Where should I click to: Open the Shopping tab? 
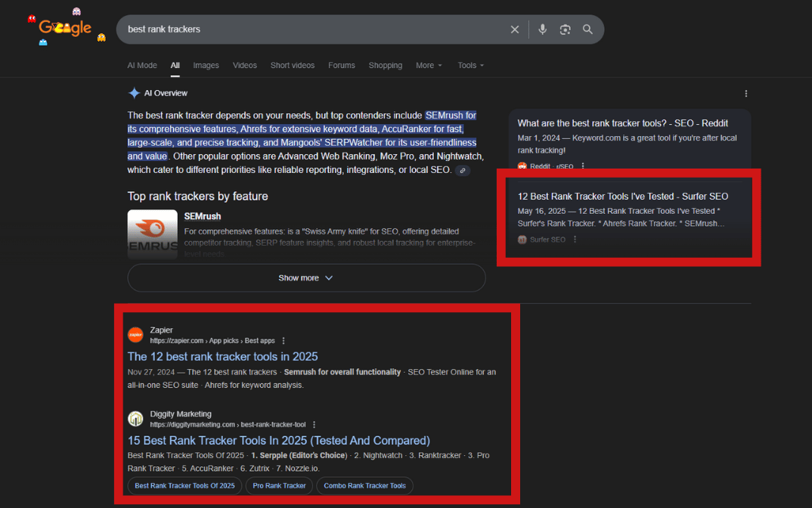click(x=386, y=65)
